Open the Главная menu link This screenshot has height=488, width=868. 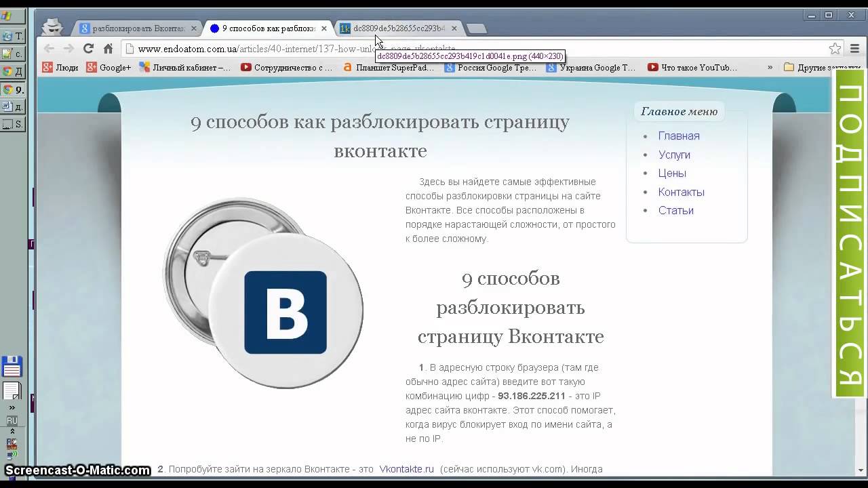tap(679, 136)
